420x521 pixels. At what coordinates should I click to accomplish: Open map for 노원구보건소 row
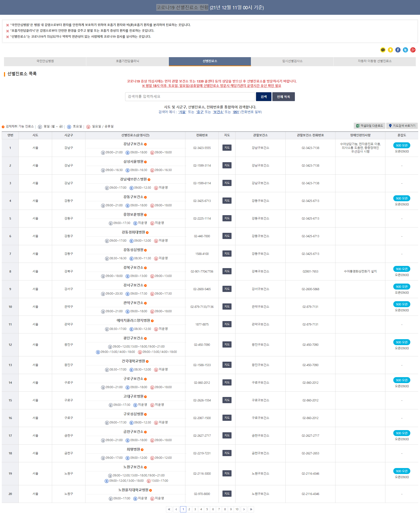click(x=227, y=473)
